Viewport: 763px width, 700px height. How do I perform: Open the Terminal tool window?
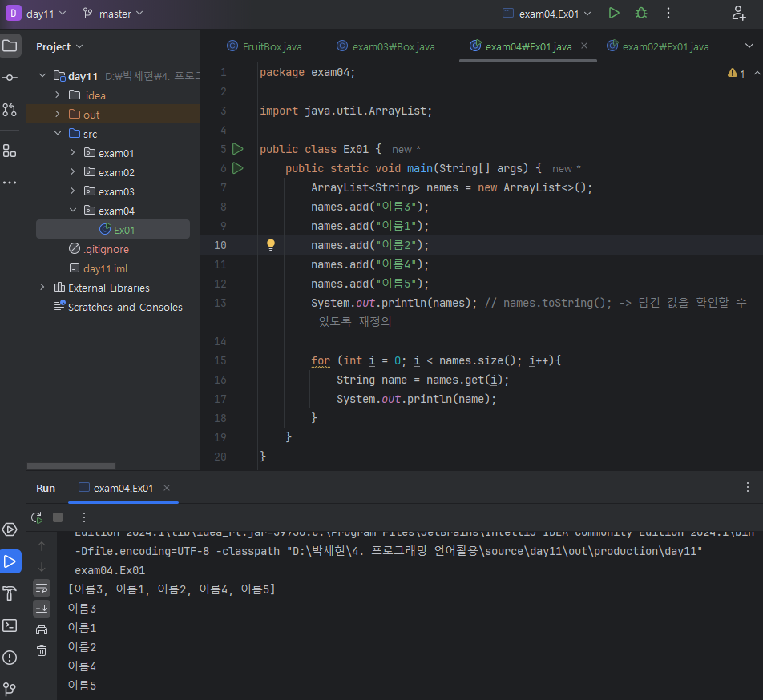[10, 626]
